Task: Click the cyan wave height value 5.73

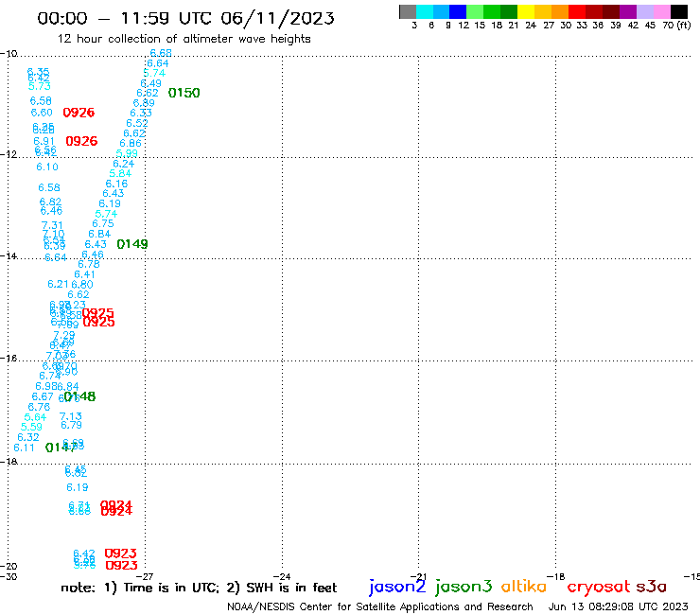Action: (40, 86)
